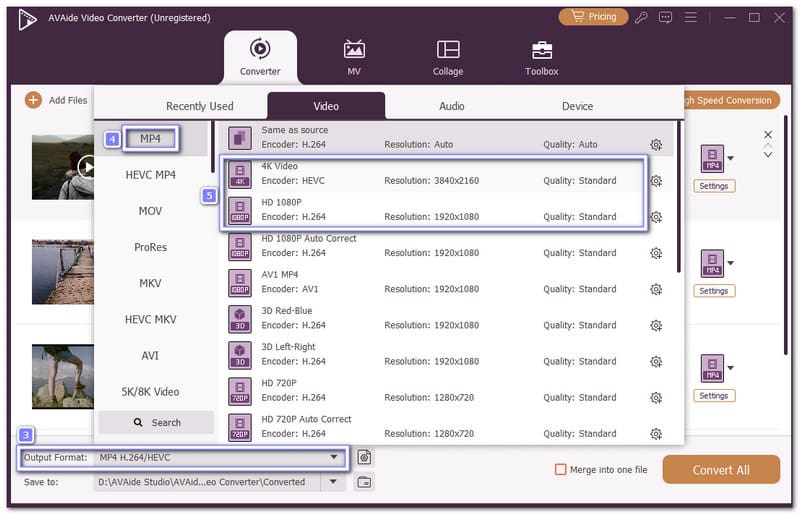The width and height of the screenshot is (800, 515).
Task: Switch to the Device tab
Action: [577, 106]
